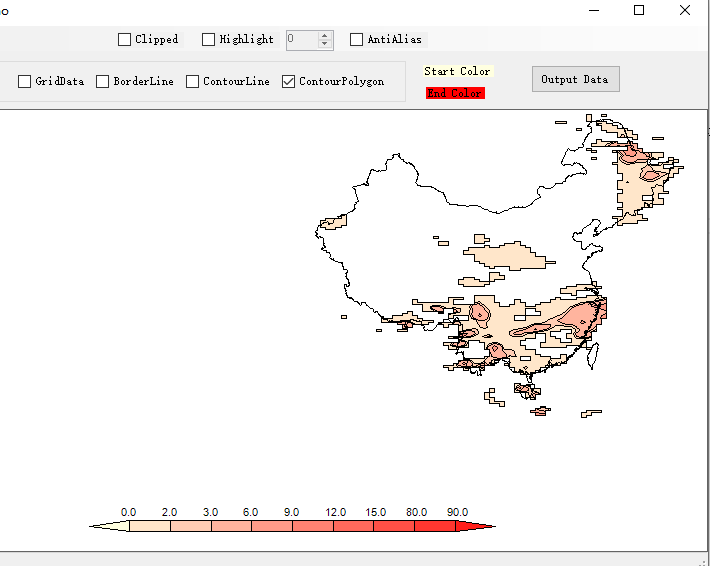Select the legend segment between 0.0 and 2.0
Viewport: 710px width, 566px height.
coord(149,526)
